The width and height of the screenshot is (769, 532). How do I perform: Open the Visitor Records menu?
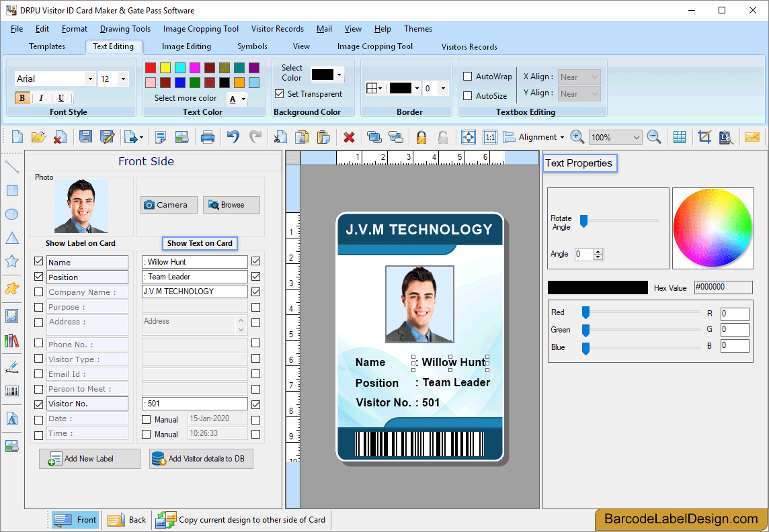point(277,29)
